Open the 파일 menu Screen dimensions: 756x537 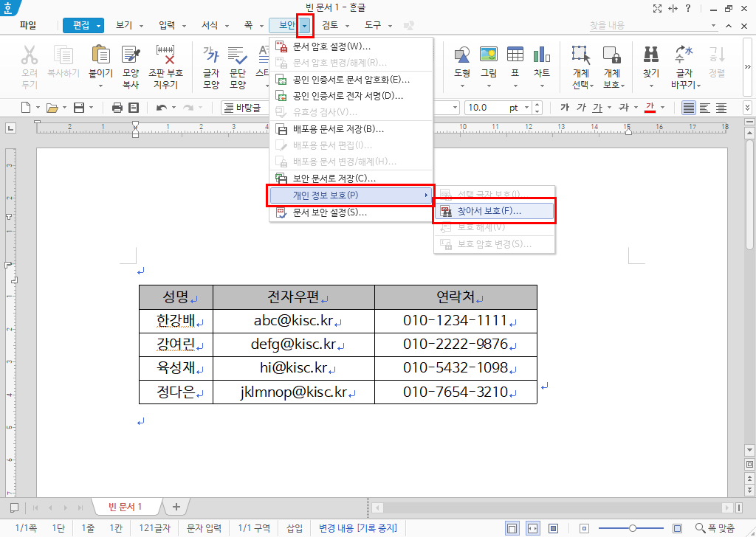point(28,26)
